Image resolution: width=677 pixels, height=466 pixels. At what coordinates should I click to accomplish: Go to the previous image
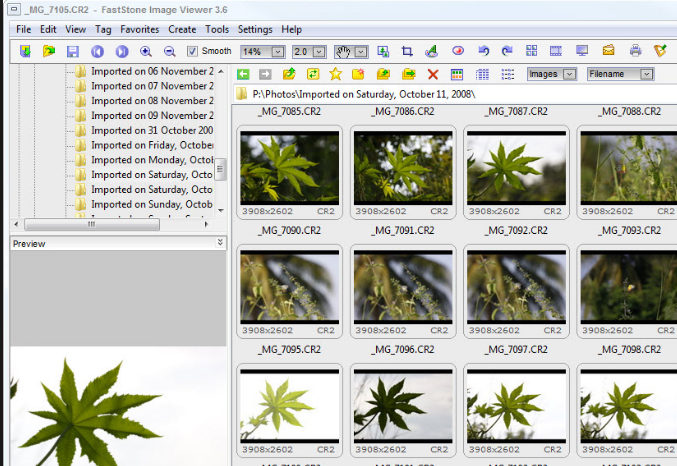(x=97, y=51)
